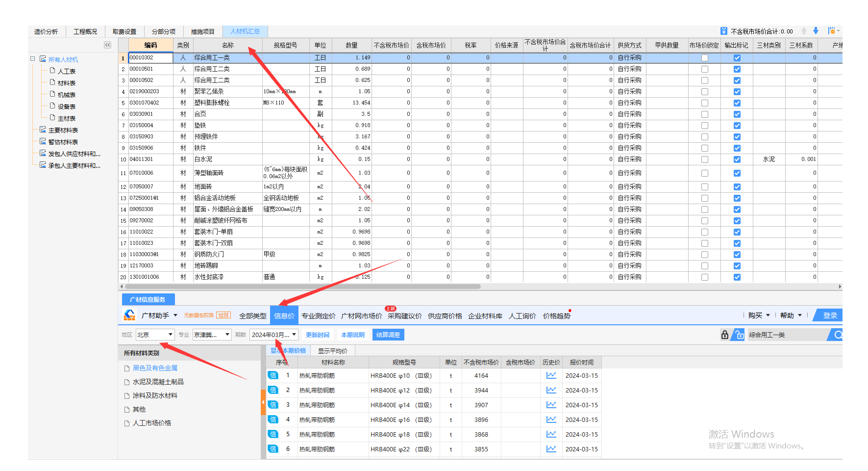Open the 帮助 dropdown menu

click(791, 315)
